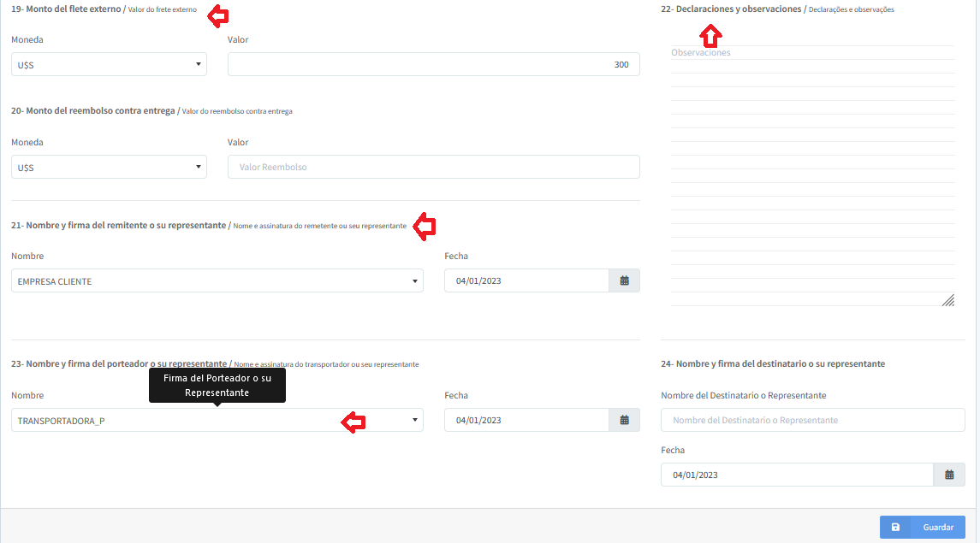Image resolution: width=980 pixels, height=543 pixels.
Task: Click inside the Observaciones text area
Action: (811, 171)
